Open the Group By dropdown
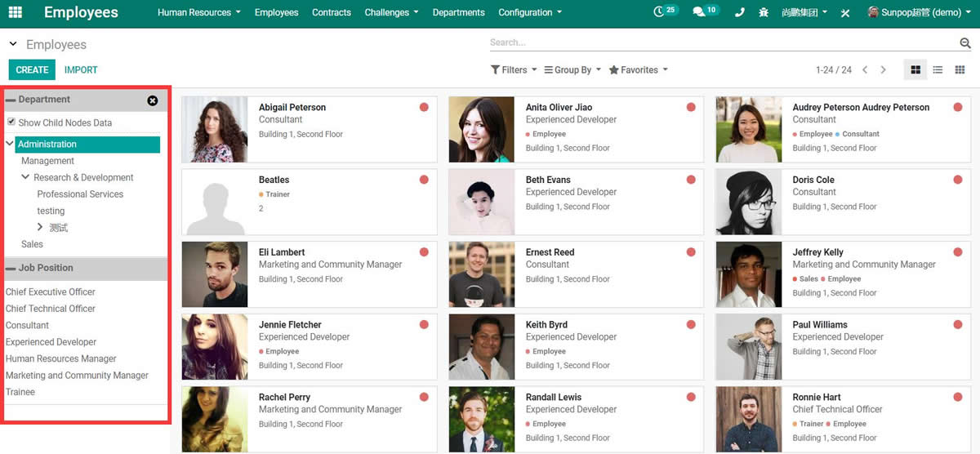The height and width of the screenshot is (454, 980). [x=572, y=70]
